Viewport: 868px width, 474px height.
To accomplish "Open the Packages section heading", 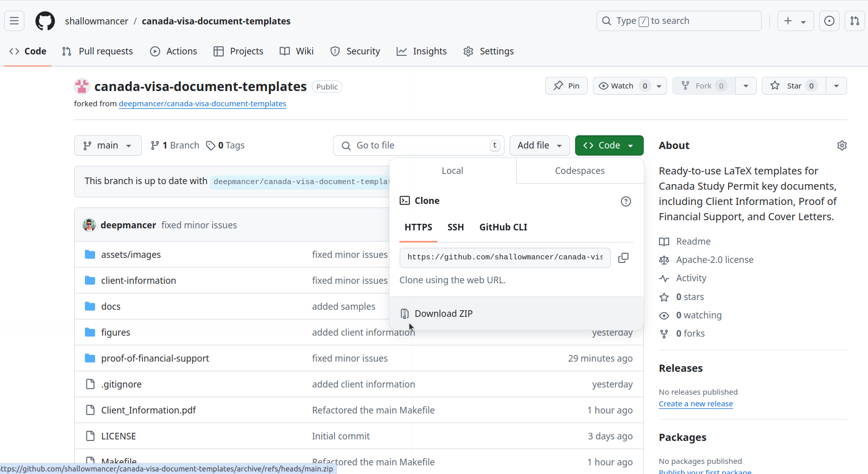I will coord(682,437).
